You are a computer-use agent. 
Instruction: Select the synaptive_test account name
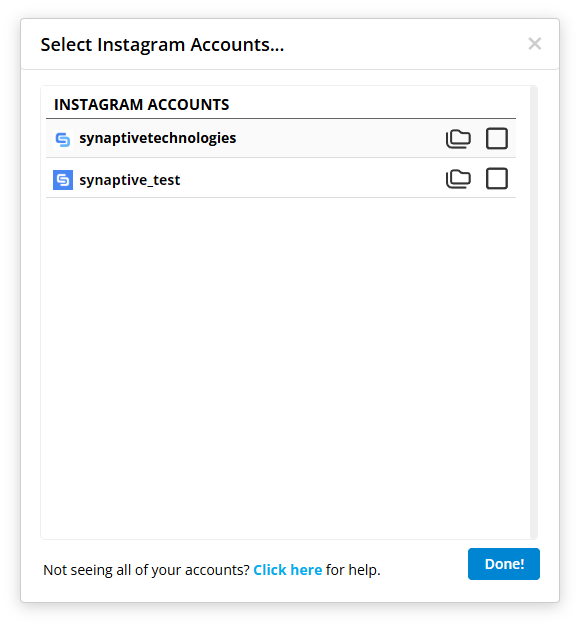tap(129, 180)
